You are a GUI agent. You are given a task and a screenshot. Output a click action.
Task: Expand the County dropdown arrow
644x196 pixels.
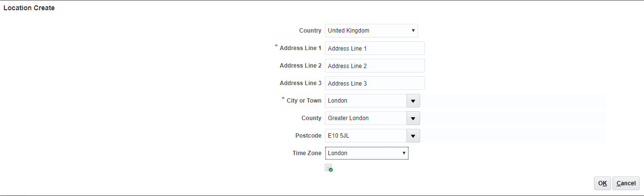(x=413, y=118)
